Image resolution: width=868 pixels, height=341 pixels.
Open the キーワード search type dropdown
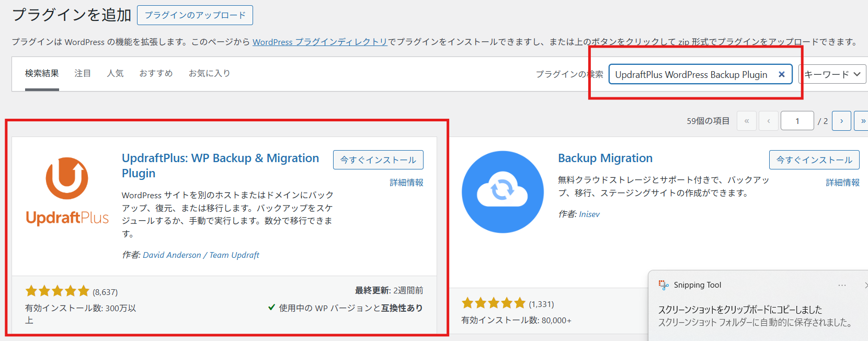pos(832,74)
